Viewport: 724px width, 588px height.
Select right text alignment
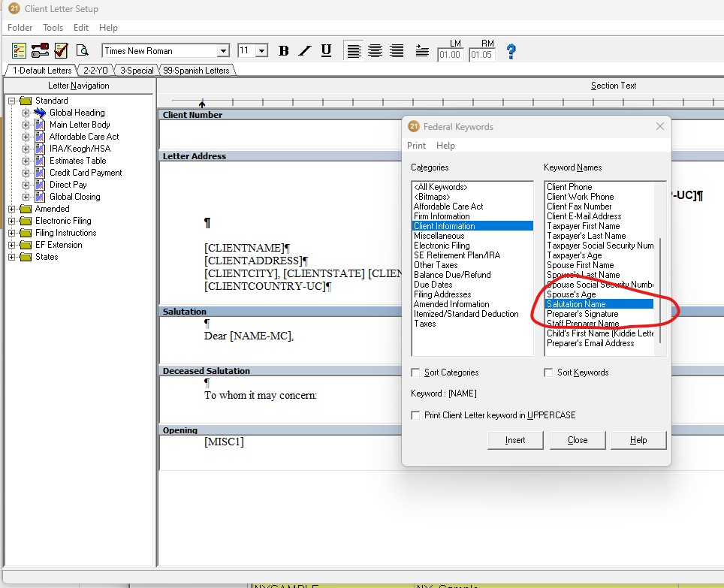396,50
